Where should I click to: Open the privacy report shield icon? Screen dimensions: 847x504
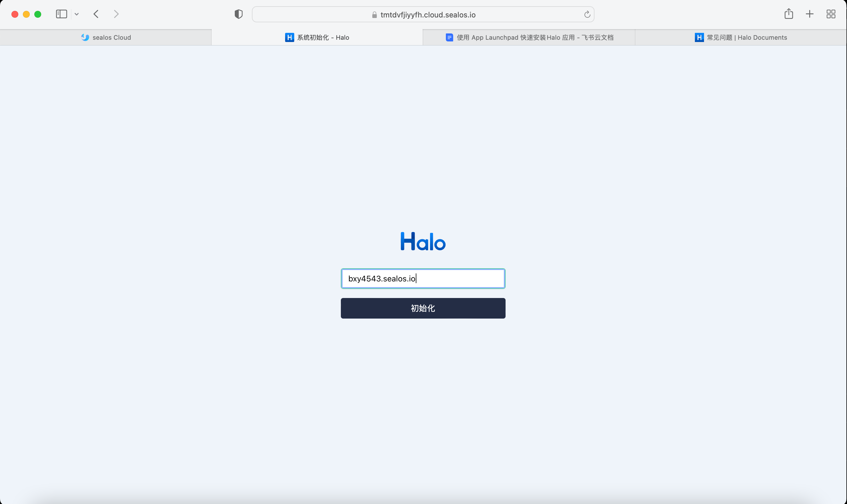click(238, 14)
